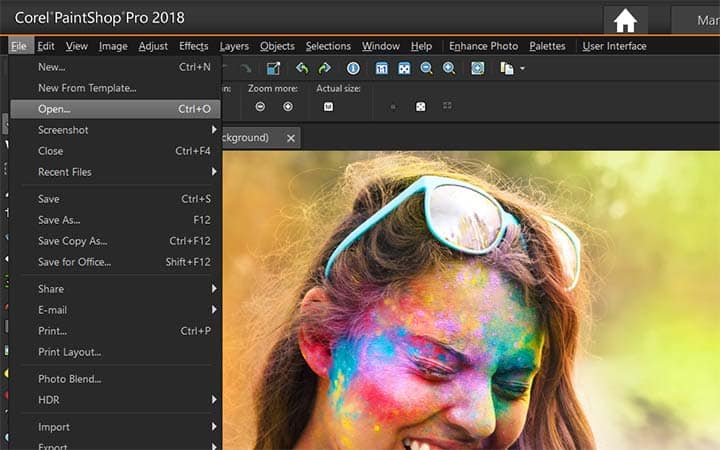The image size is (720, 450).
Task: Click the Fit window to image icon
Action: [x=478, y=68]
